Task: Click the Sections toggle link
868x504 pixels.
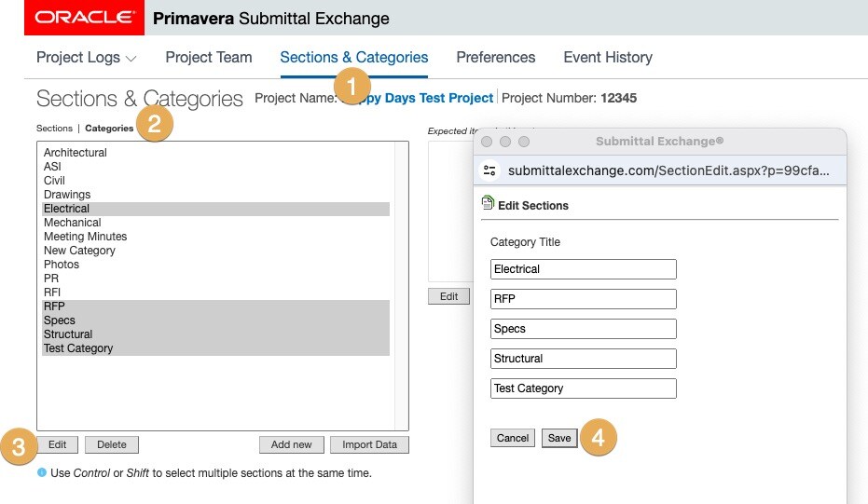Action: click(54, 129)
